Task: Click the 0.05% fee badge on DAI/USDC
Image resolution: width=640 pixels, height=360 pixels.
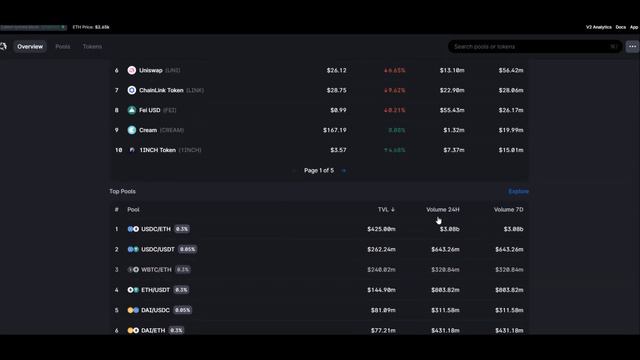Action: click(183, 310)
